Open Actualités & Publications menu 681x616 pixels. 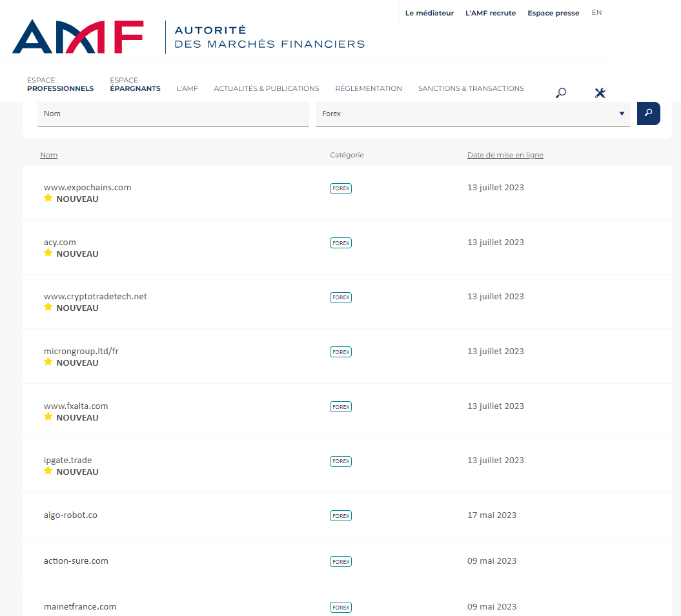click(x=266, y=88)
